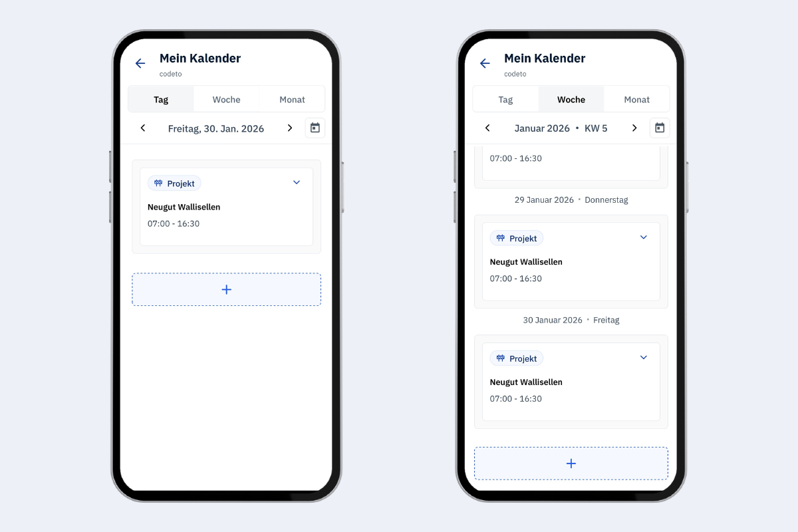This screenshot has height=532, width=798.
Task: Expand the Projekt card in day view
Action: [297, 182]
